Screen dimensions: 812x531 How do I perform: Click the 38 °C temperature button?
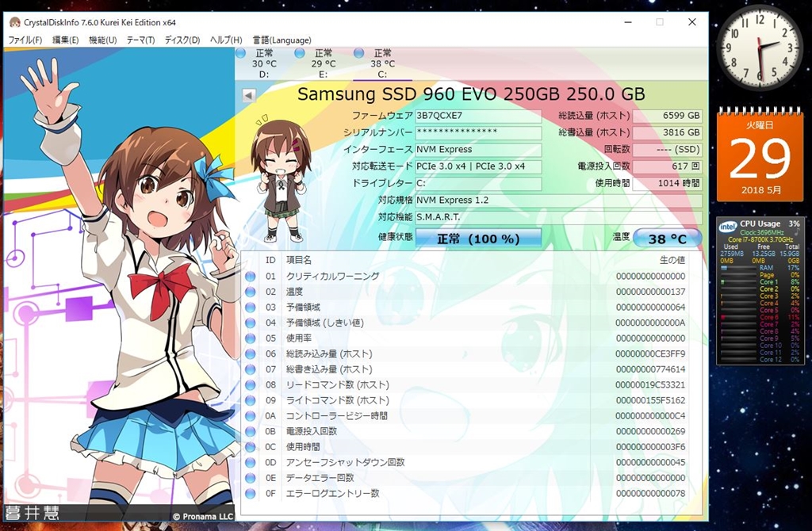coord(667,239)
